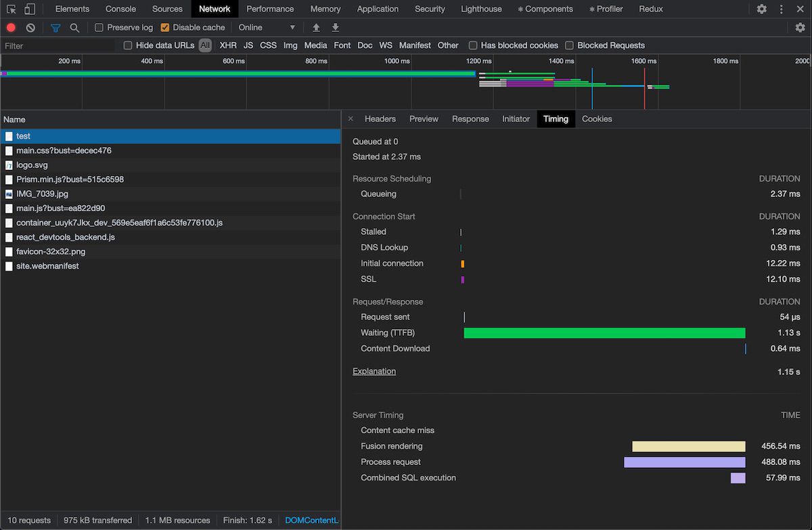Viewport: 812px width, 530px height.
Task: Export HAR file with download arrow
Action: pos(335,28)
